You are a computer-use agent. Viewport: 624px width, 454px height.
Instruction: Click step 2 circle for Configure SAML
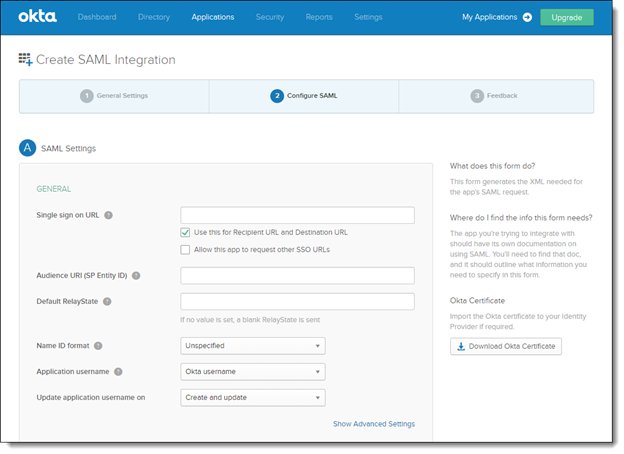(x=277, y=96)
